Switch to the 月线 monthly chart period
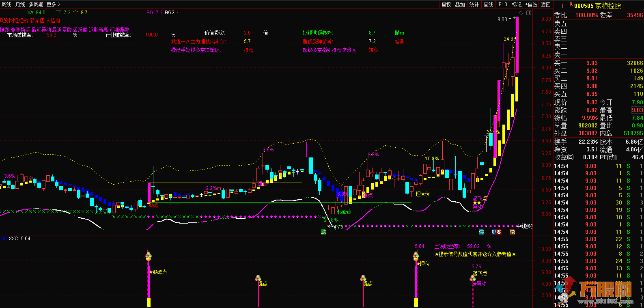This screenshot has width=644, height=308. pos(20,4)
